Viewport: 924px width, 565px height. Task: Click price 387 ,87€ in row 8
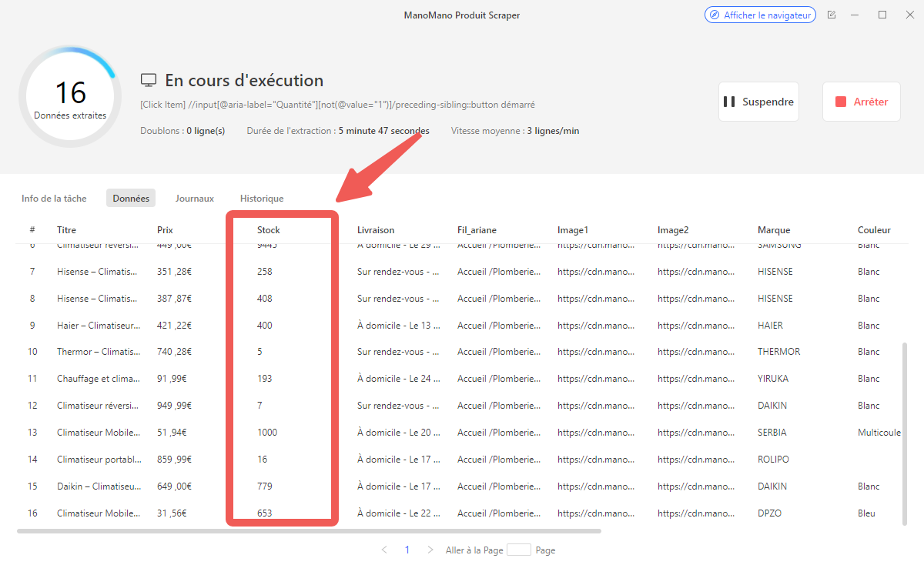[176, 299]
